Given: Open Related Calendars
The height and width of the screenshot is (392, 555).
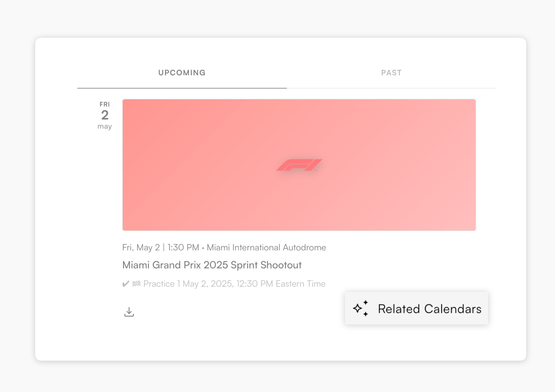Looking at the screenshot, I should point(416,308).
